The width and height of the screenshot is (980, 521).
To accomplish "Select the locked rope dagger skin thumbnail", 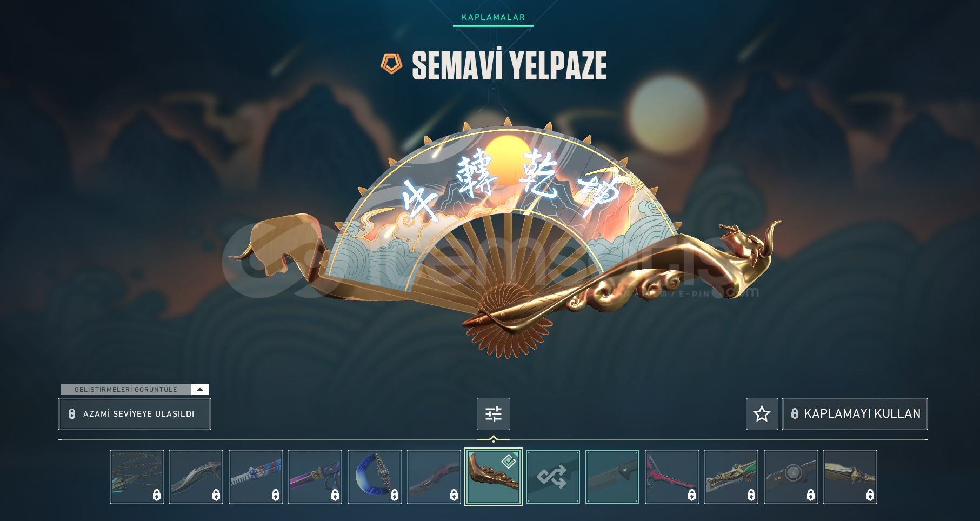I will [x=137, y=477].
